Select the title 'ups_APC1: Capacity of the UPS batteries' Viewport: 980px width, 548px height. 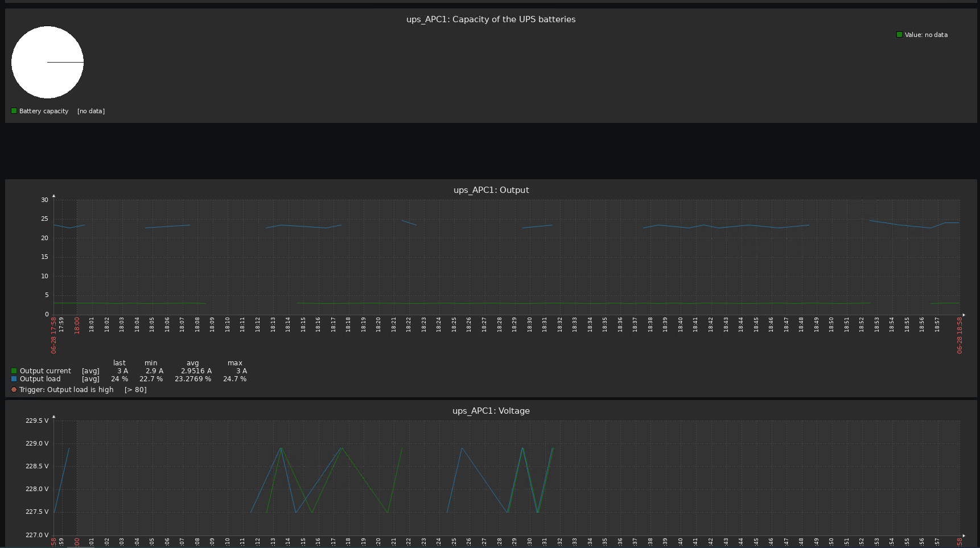pyautogui.click(x=491, y=19)
